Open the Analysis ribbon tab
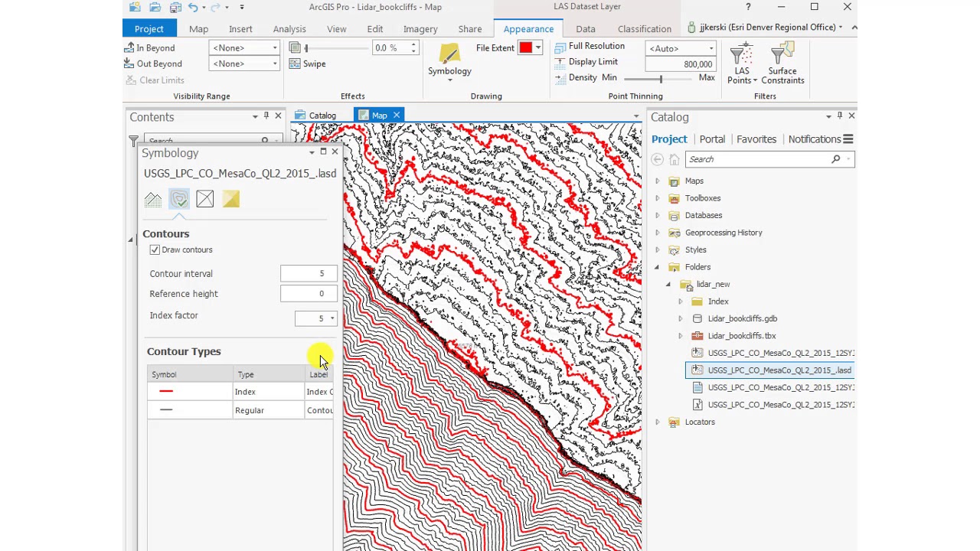980x551 pixels. [289, 29]
